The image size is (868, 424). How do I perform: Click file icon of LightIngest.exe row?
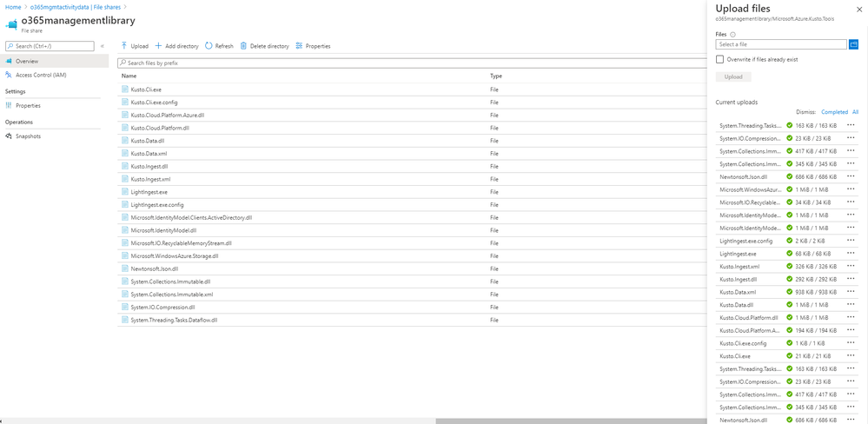pos(124,191)
